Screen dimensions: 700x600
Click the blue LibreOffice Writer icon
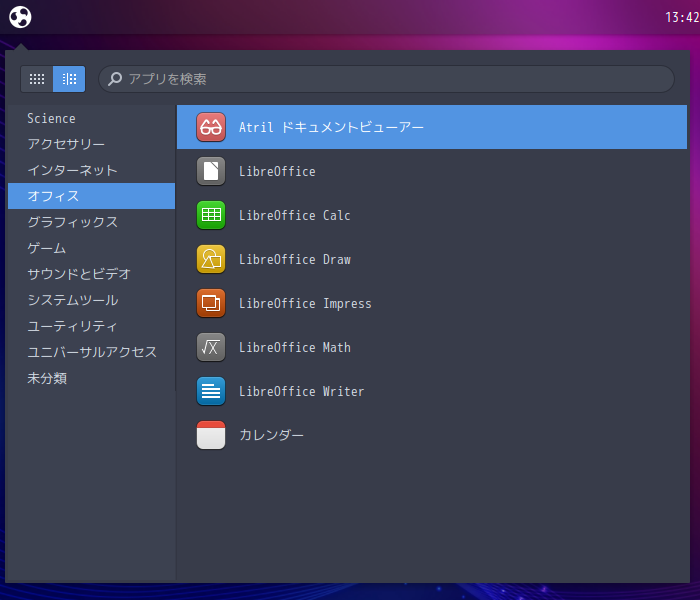coord(211,391)
